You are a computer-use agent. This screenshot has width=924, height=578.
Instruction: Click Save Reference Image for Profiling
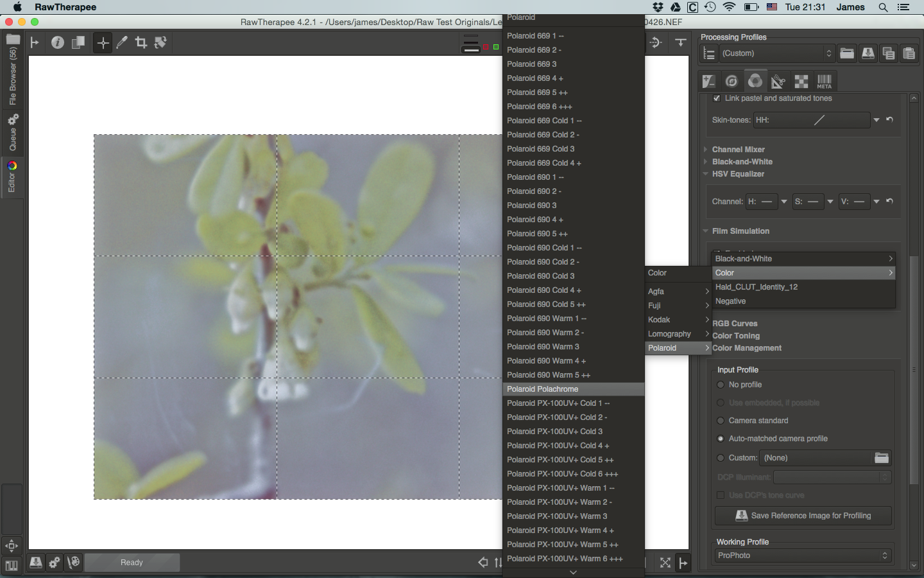[x=803, y=516]
